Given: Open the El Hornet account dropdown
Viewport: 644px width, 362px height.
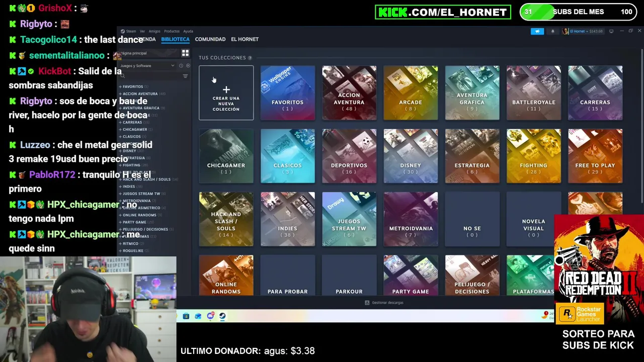Looking at the screenshot, I should (x=583, y=31).
